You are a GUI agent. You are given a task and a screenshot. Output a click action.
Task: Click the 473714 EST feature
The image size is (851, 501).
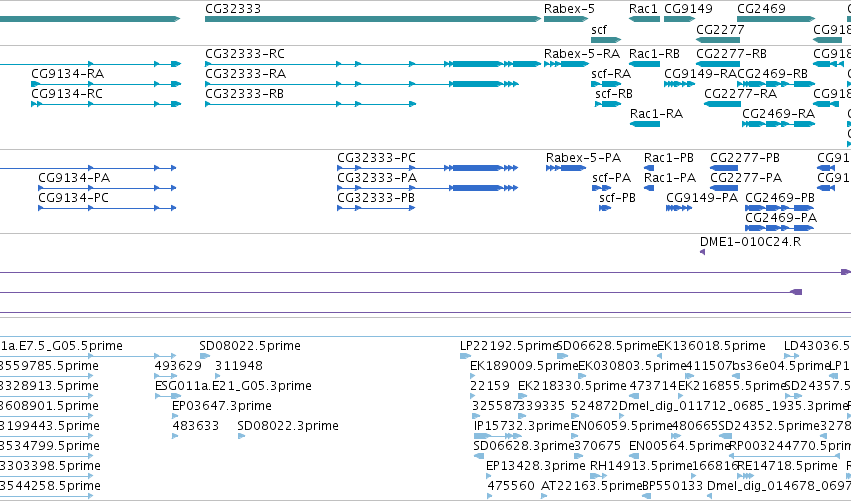(633, 396)
